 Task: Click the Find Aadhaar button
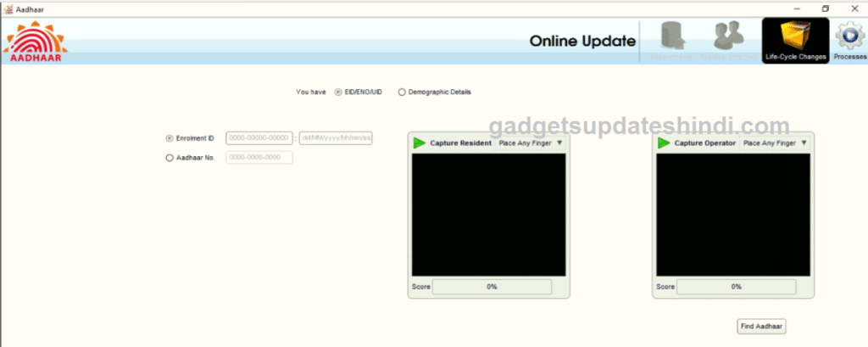[x=762, y=327]
